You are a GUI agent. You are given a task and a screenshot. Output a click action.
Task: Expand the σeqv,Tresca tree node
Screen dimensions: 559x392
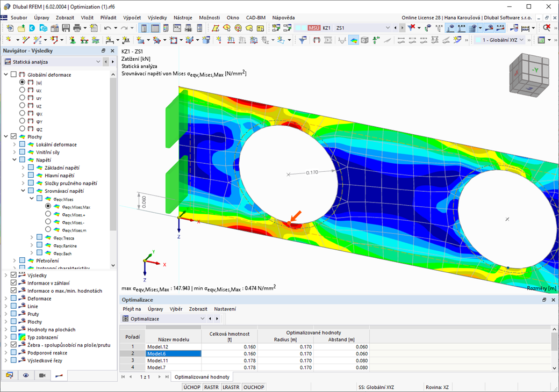click(32, 237)
